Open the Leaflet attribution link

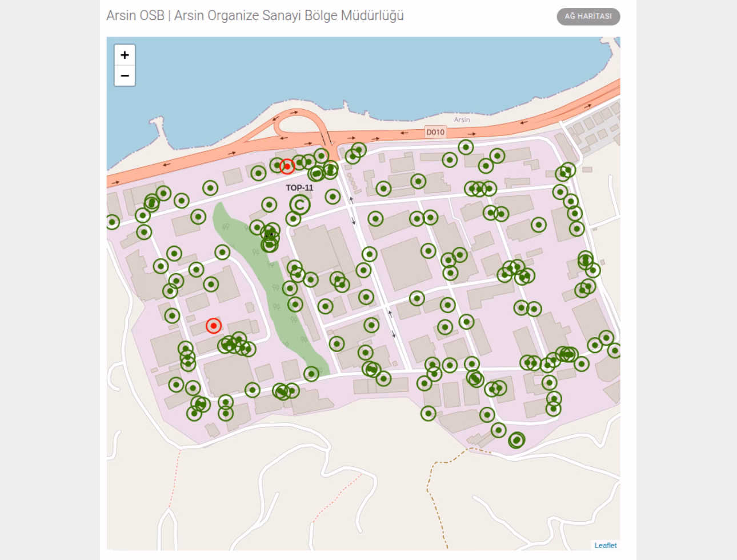(605, 545)
